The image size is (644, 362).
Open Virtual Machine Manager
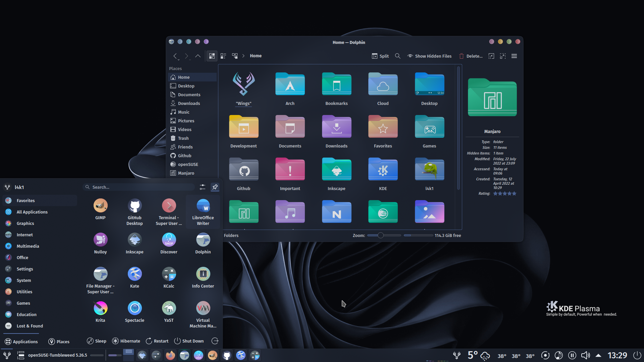click(203, 314)
